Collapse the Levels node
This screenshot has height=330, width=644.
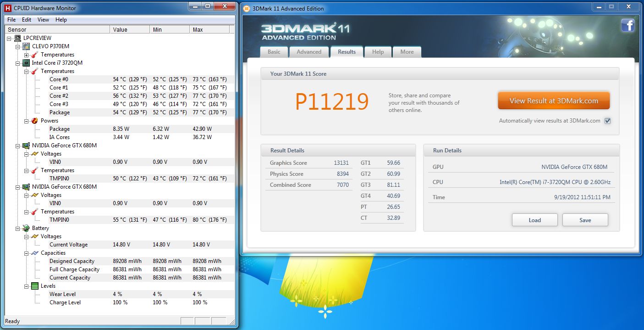tap(27, 286)
